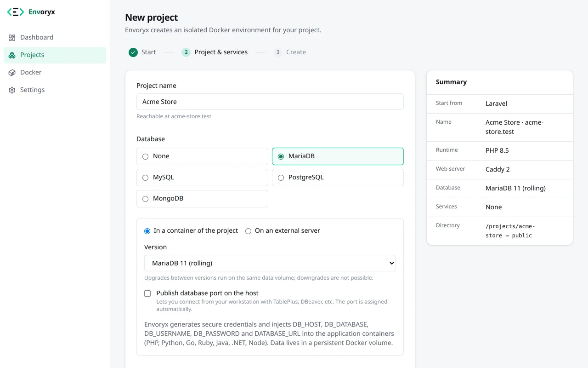588x368 pixels.
Task: Select On an external server option
Action: 283,231
